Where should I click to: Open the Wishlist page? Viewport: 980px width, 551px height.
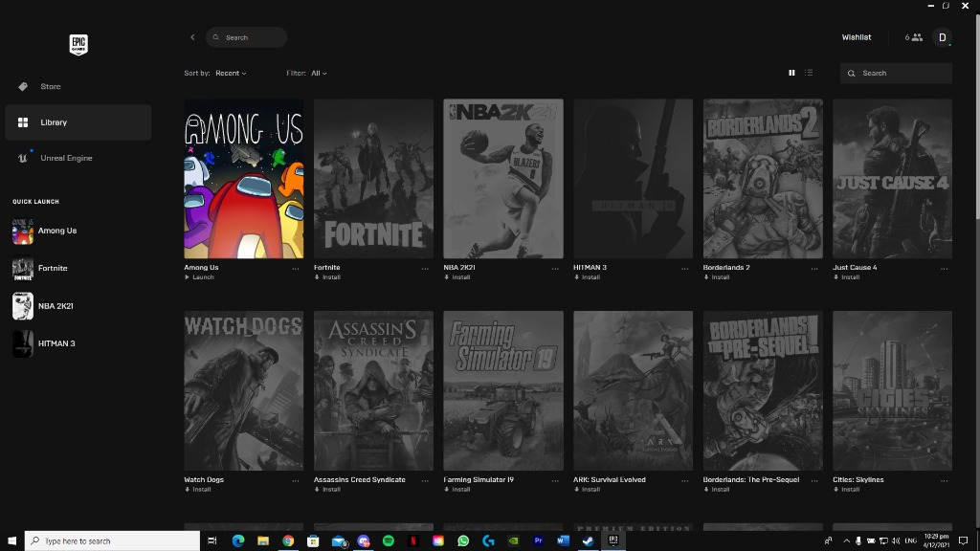[857, 37]
